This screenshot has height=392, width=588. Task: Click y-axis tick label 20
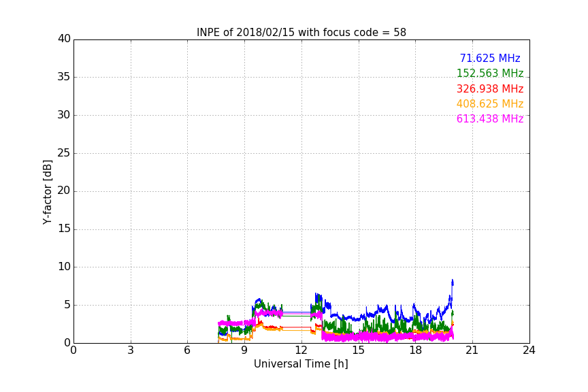(64, 191)
